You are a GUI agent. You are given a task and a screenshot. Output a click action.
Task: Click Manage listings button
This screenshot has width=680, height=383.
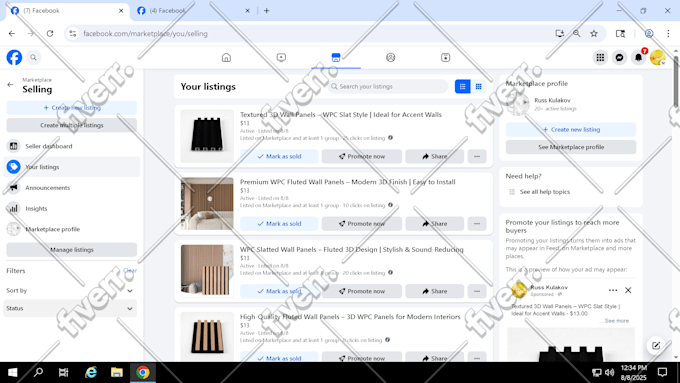point(72,250)
